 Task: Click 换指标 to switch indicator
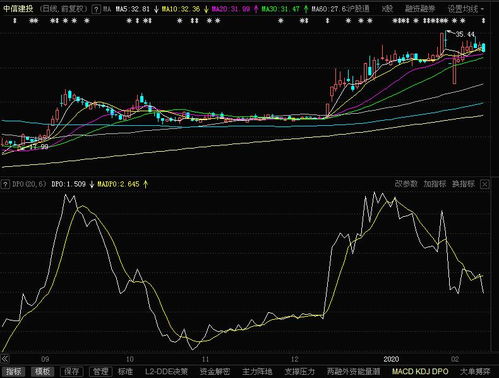point(463,184)
